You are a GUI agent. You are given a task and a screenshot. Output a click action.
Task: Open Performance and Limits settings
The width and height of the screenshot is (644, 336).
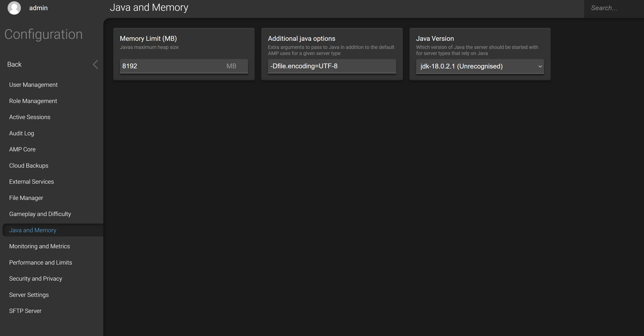[40, 262]
